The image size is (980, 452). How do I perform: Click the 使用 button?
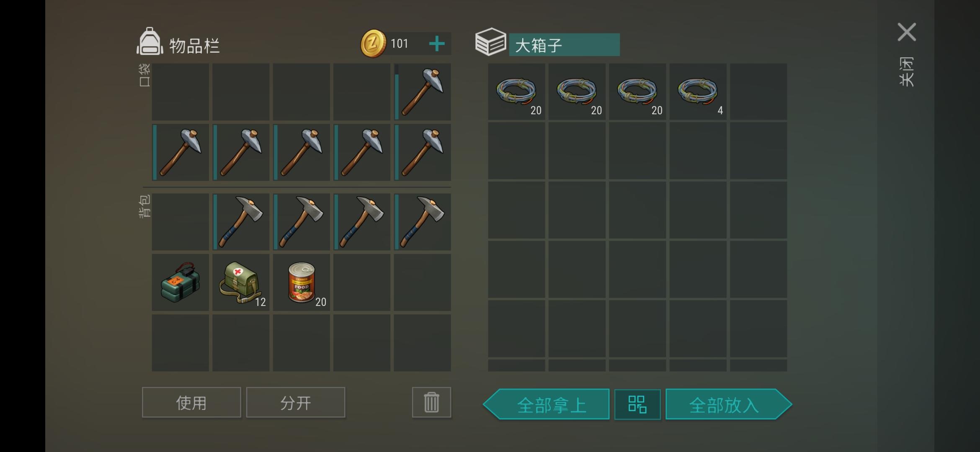[x=191, y=402]
